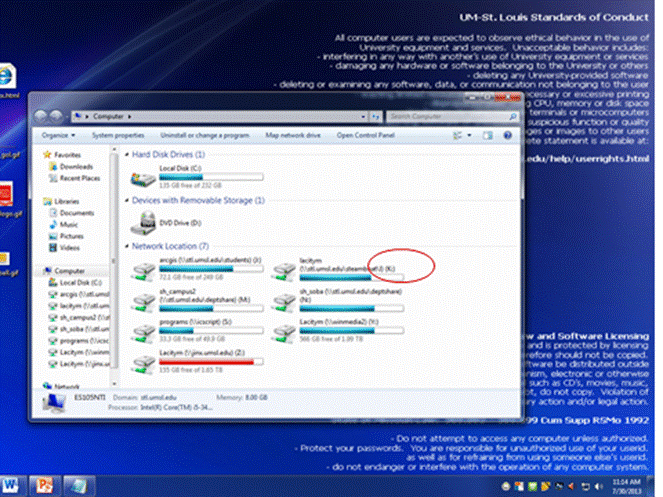This screenshot has width=663, height=497.
Task: Launch PowerPoint from the taskbar
Action: click(45, 484)
